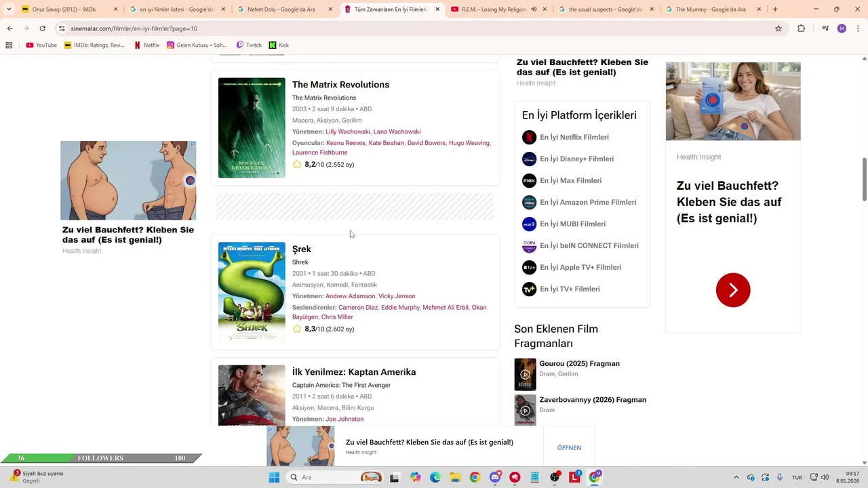Click the Shrek poster thumbnail
Viewport: 868px width, 488px height.
252,291
